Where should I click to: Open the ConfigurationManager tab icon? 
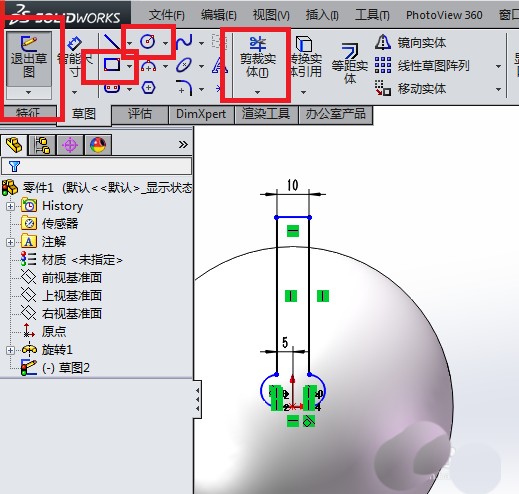[x=70, y=145]
